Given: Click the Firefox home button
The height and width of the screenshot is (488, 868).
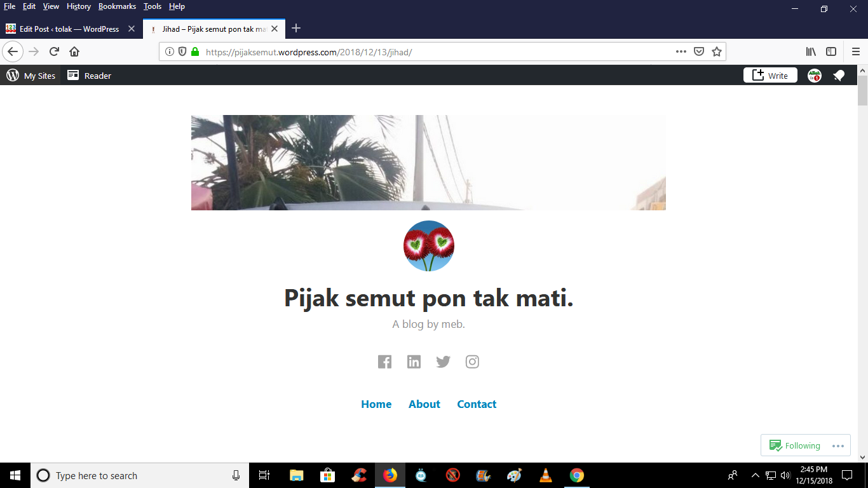Looking at the screenshot, I should click(74, 52).
